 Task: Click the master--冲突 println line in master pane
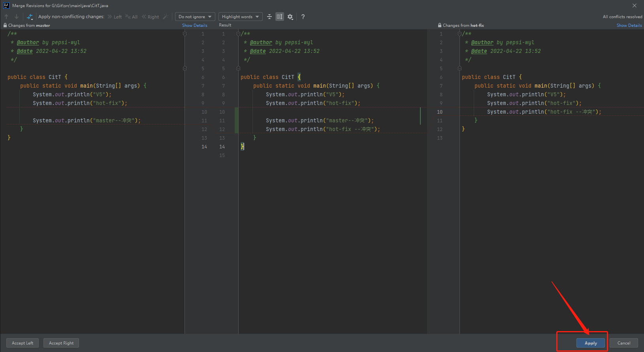click(87, 120)
